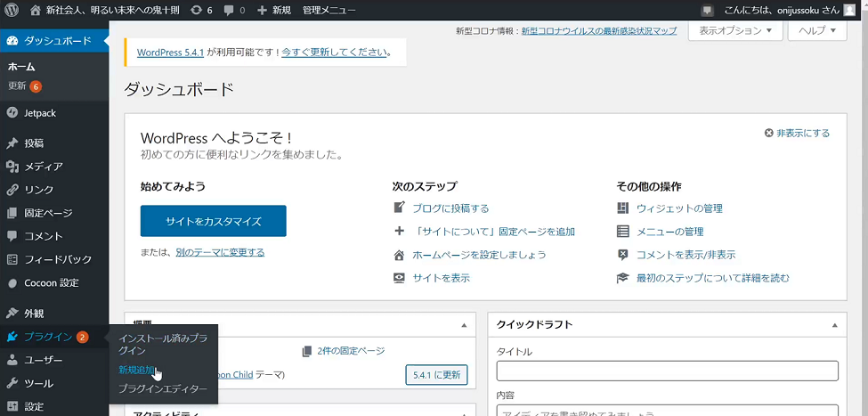Click the 投稿 pin icon
Screen dimensions: 868x416
pyautogui.click(x=12, y=143)
